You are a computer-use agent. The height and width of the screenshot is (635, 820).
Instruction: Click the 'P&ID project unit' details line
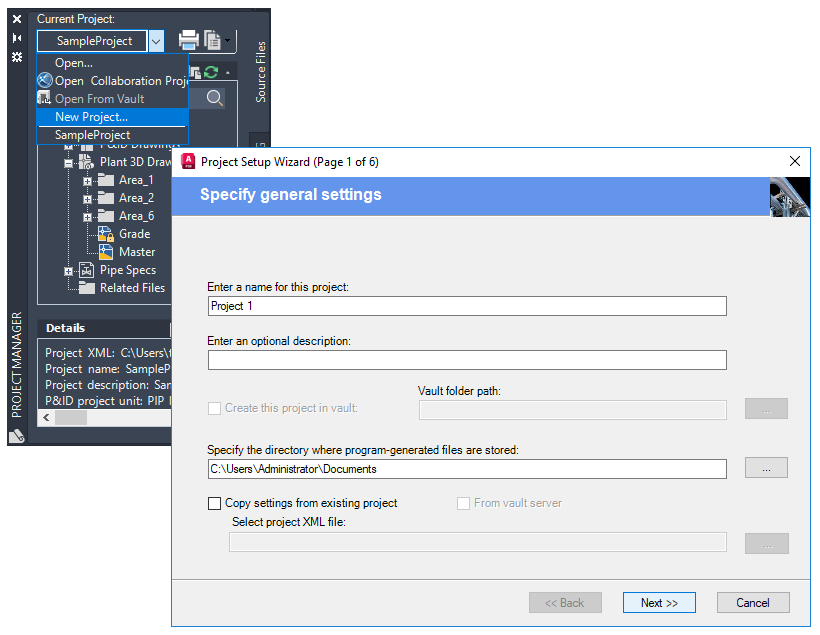[108, 401]
